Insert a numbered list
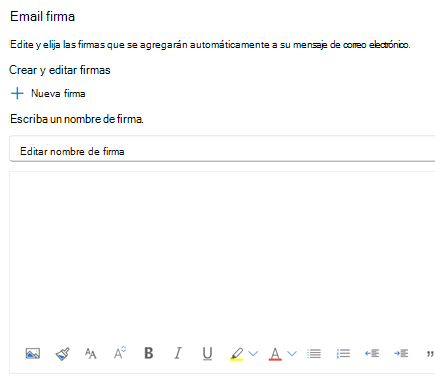This screenshot has height=378, width=435. [x=343, y=353]
